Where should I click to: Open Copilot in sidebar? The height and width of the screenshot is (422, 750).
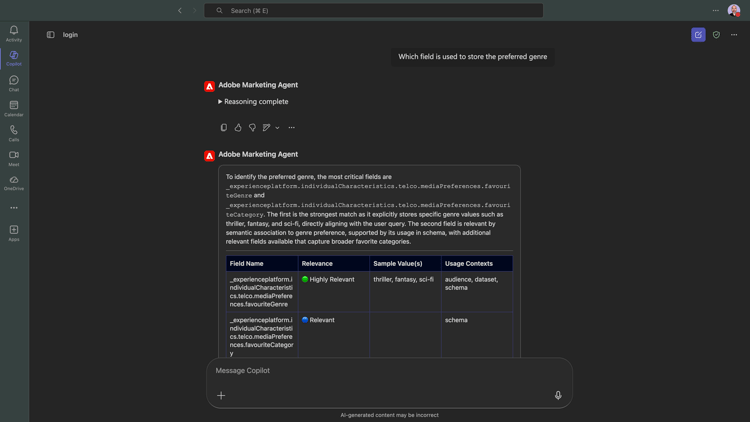click(x=14, y=58)
